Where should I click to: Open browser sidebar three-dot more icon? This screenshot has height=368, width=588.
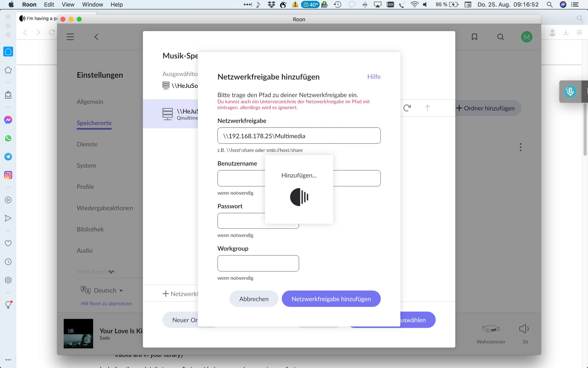pos(8,360)
